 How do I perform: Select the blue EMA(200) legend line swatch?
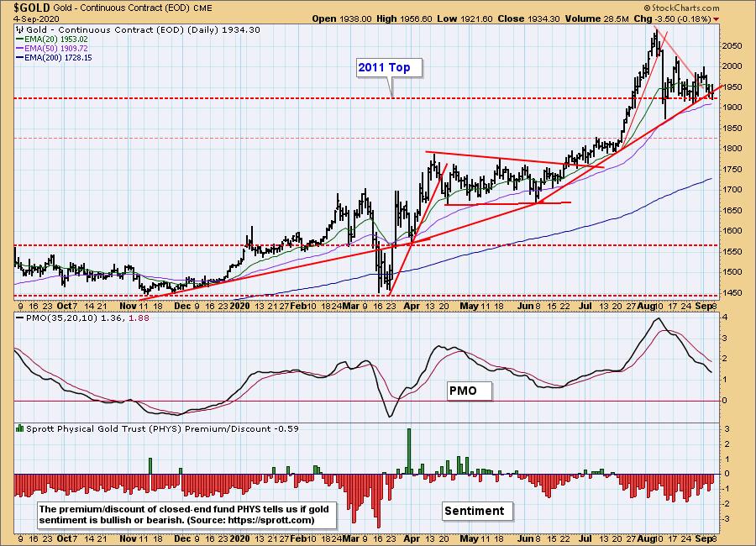tap(20, 57)
